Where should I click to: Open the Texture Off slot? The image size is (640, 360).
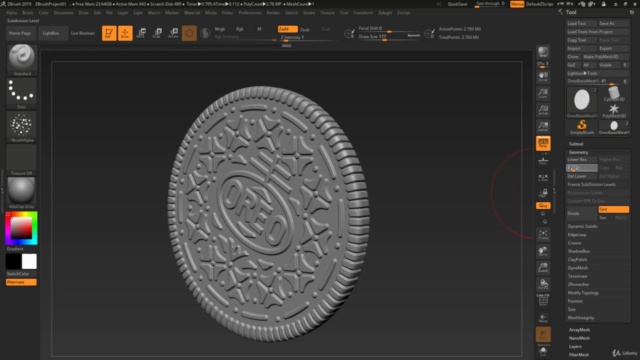(22, 160)
